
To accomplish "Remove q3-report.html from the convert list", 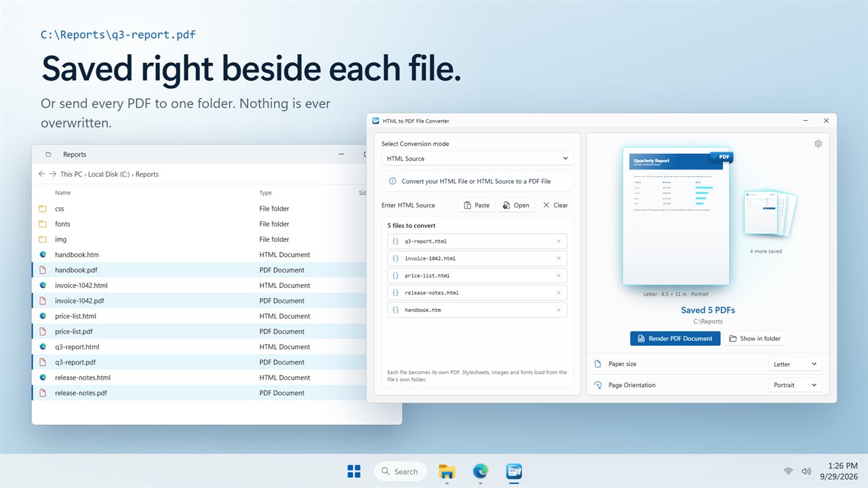I will [x=559, y=241].
